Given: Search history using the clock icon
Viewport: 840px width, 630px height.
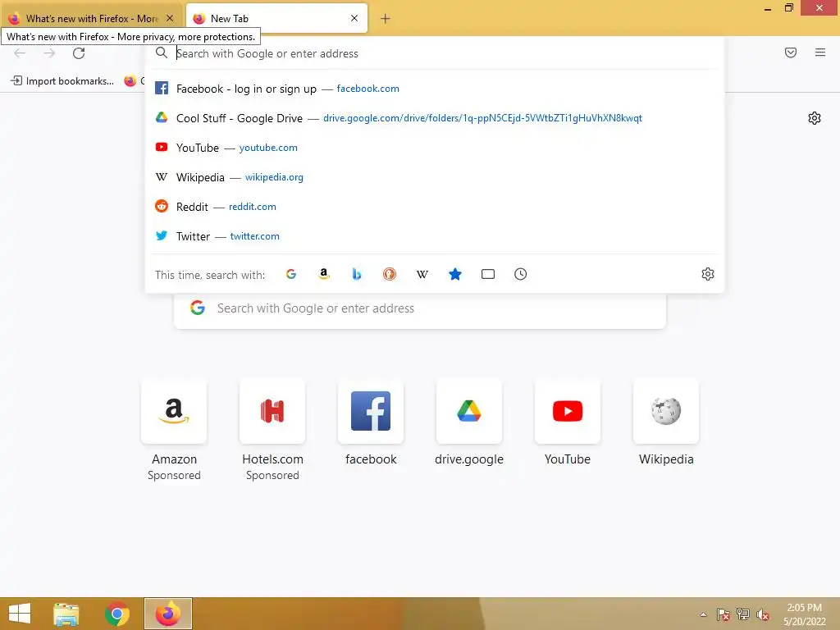Looking at the screenshot, I should [x=520, y=274].
